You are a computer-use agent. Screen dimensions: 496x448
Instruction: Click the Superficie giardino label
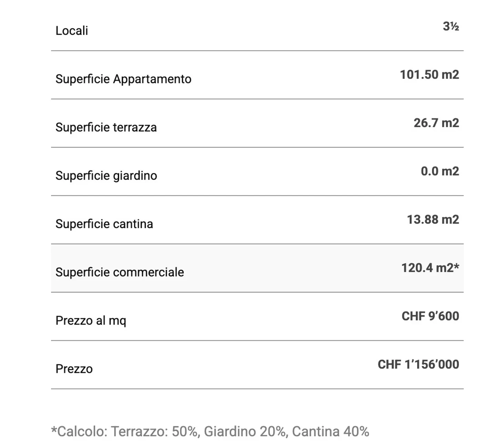tap(106, 175)
